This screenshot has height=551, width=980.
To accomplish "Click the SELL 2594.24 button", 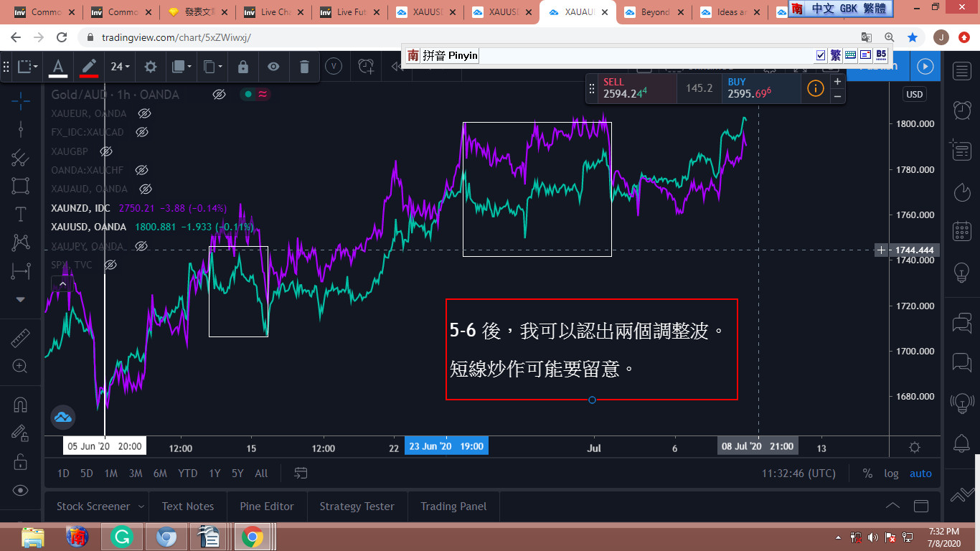I will pyautogui.click(x=638, y=88).
